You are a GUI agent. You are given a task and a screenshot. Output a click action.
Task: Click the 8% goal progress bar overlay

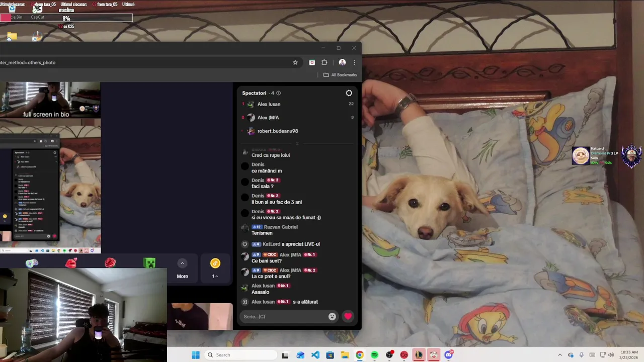(66, 19)
